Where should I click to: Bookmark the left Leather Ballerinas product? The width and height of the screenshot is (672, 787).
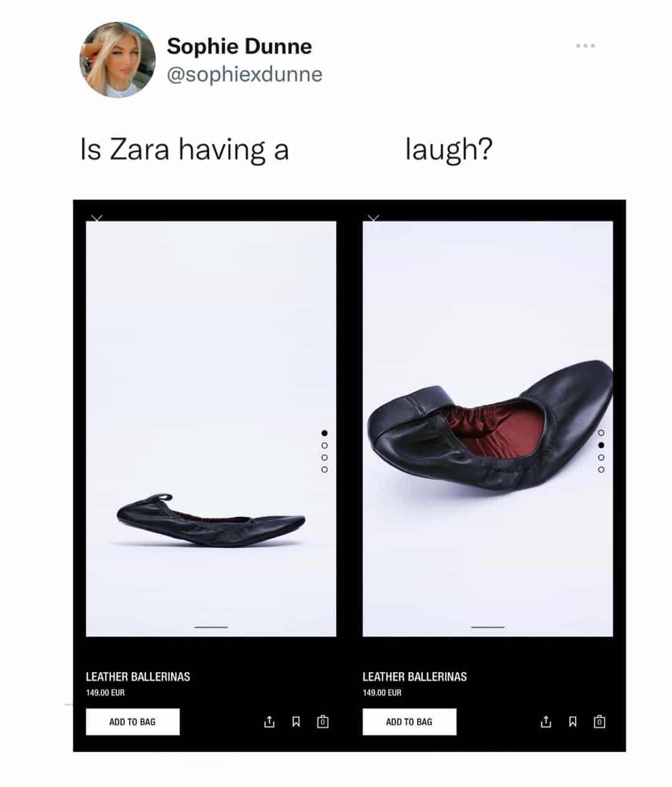(x=296, y=722)
